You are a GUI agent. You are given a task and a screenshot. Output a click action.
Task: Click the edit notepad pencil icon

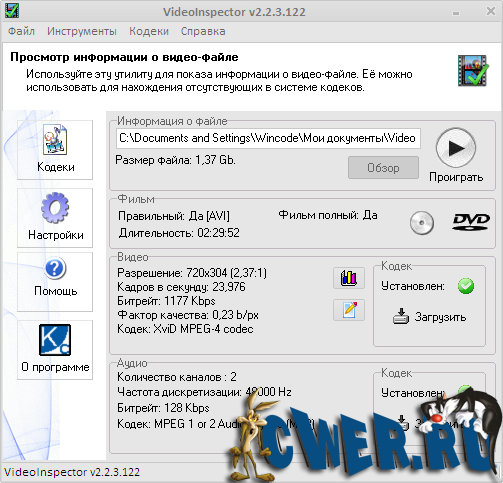[349, 310]
